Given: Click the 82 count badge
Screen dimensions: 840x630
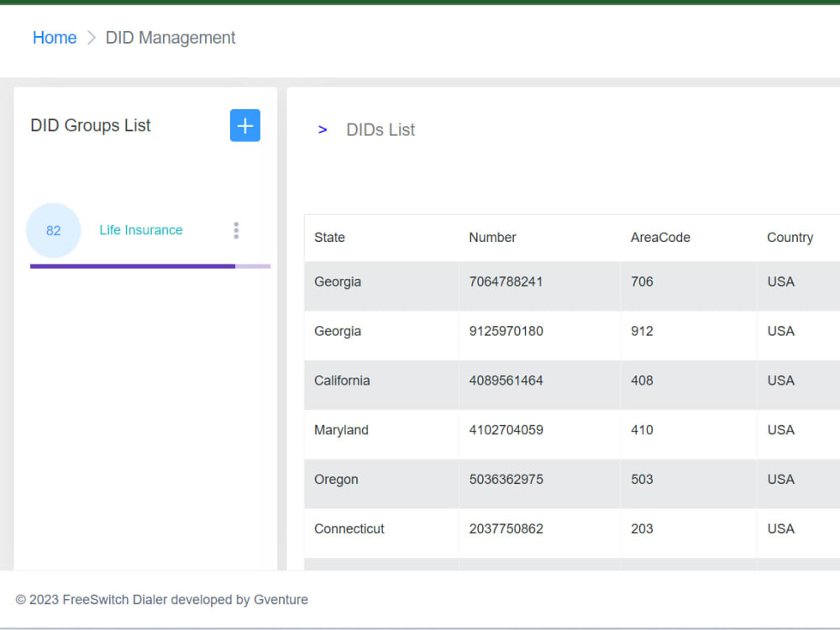Looking at the screenshot, I should pos(54,230).
